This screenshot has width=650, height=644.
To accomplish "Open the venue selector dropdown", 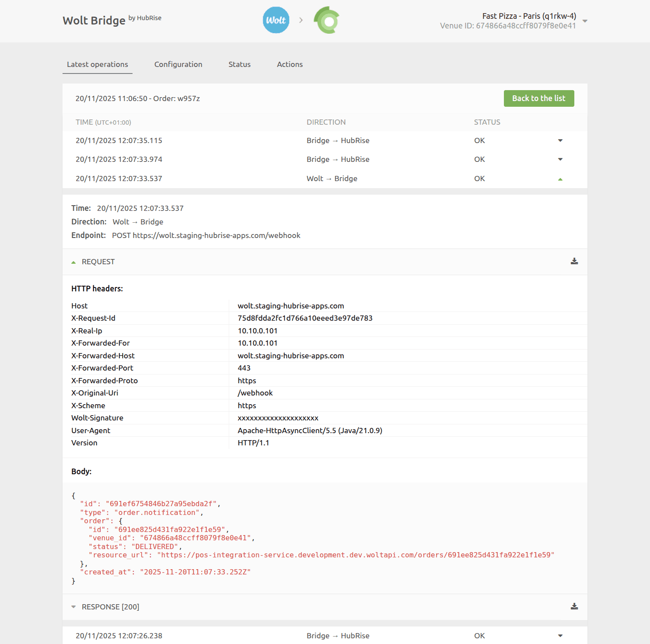I will (585, 21).
